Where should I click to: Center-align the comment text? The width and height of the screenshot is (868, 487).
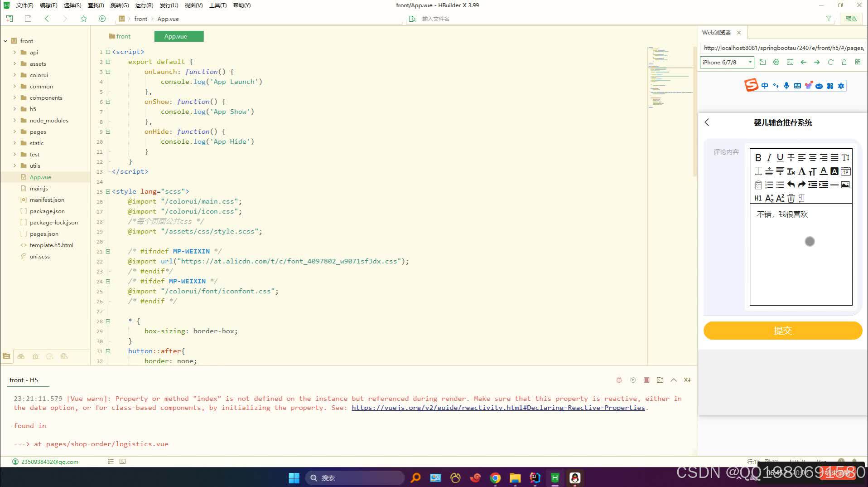click(812, 158)
